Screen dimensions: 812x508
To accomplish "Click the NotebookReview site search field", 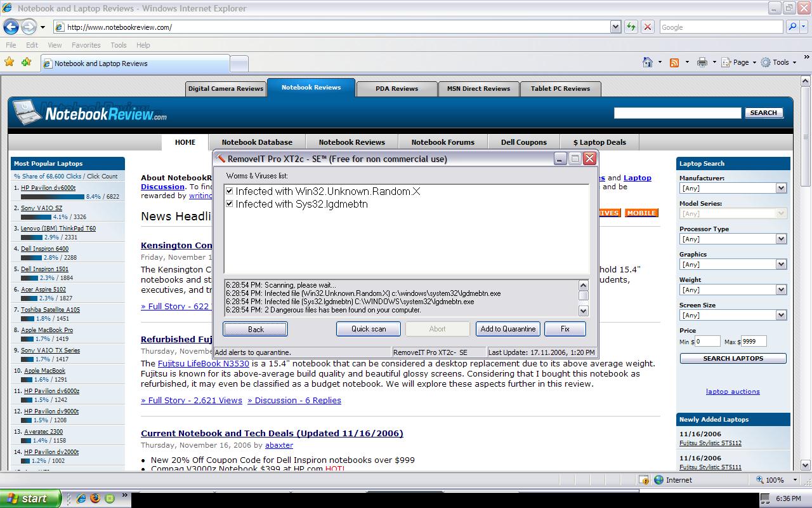I will (678, 112).
